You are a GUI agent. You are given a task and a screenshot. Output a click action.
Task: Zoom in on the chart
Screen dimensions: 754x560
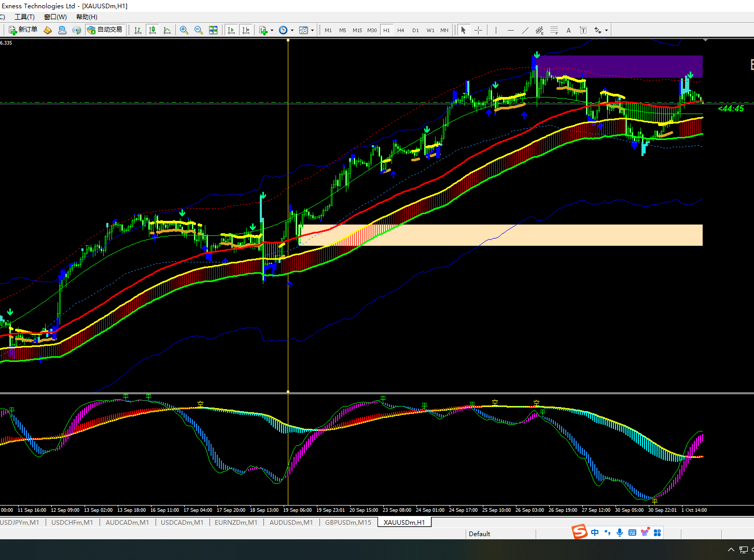184,30
